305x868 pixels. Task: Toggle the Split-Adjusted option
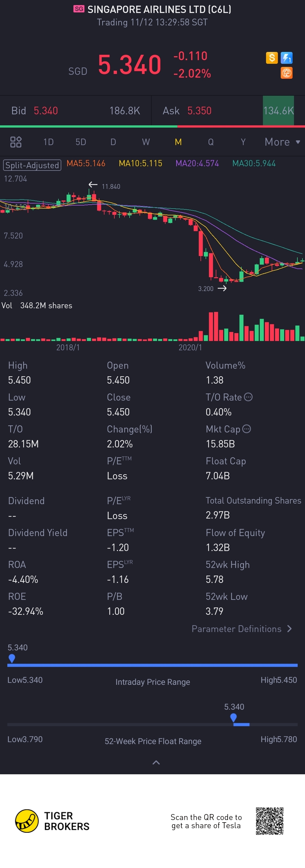(32, 165)
